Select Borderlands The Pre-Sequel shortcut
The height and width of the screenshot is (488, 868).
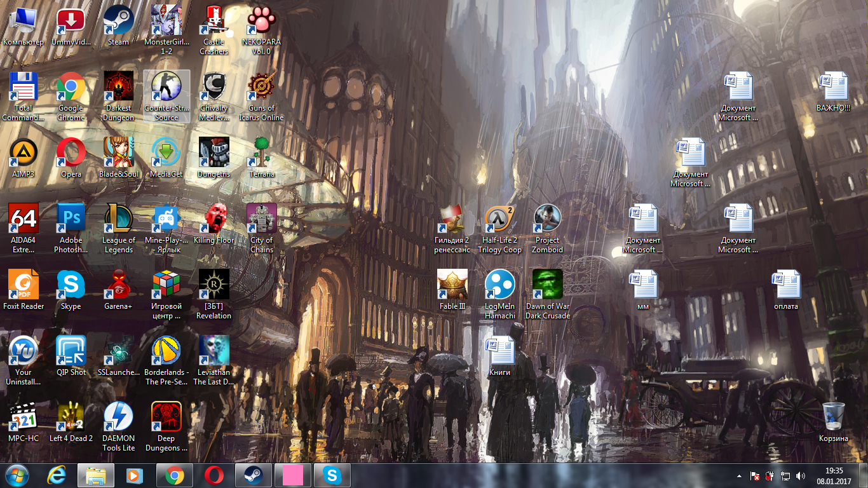click(166, 362)
